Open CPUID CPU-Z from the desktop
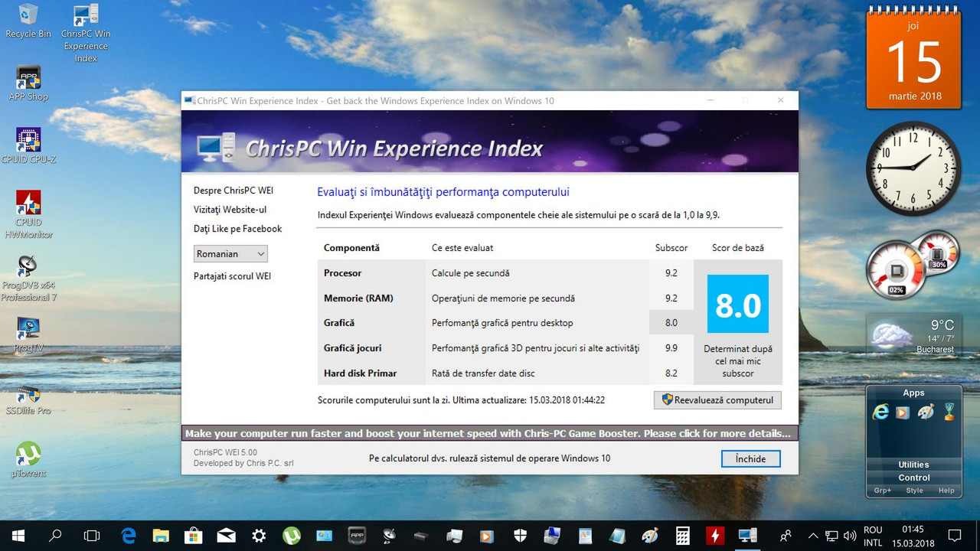The image size is (980, 551). (28, 141)
